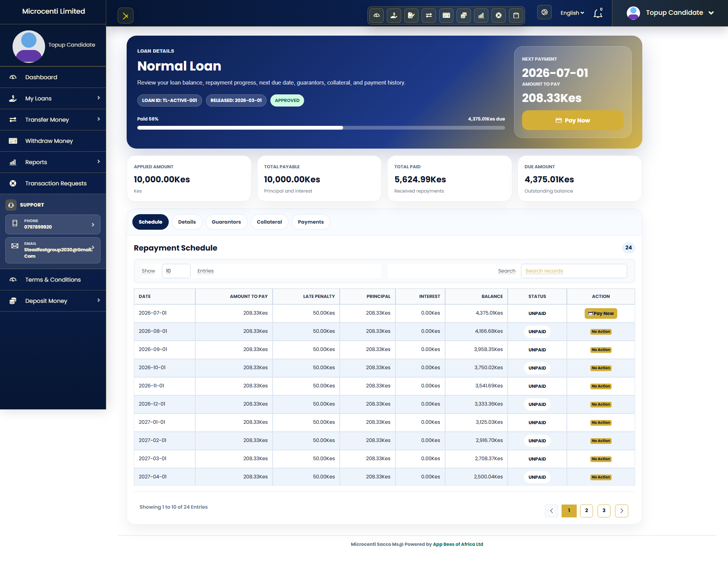This screenshot has width=728, height=572.
Task: Expand the Transfer Money submenu
Action: point(99,119)
